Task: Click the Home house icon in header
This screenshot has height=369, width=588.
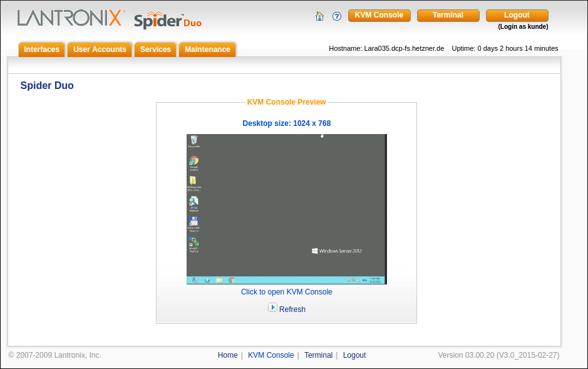Action: [319, 16]
